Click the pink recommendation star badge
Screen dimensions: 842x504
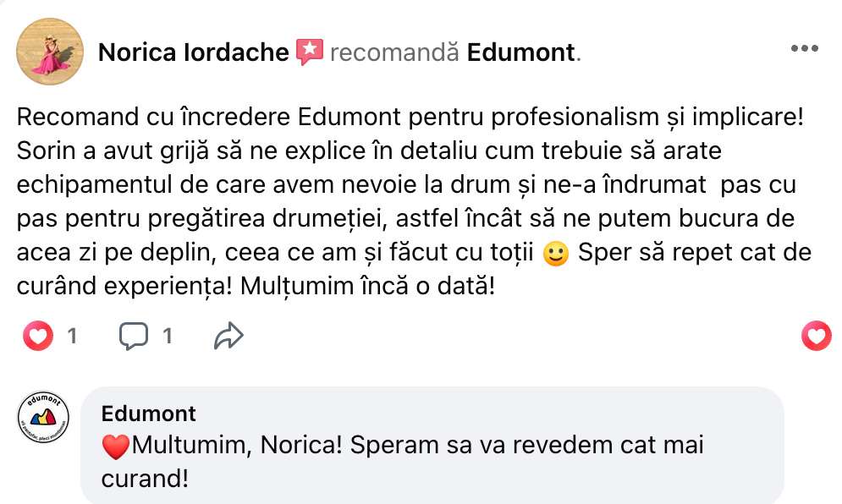click(x=310, y=52)
